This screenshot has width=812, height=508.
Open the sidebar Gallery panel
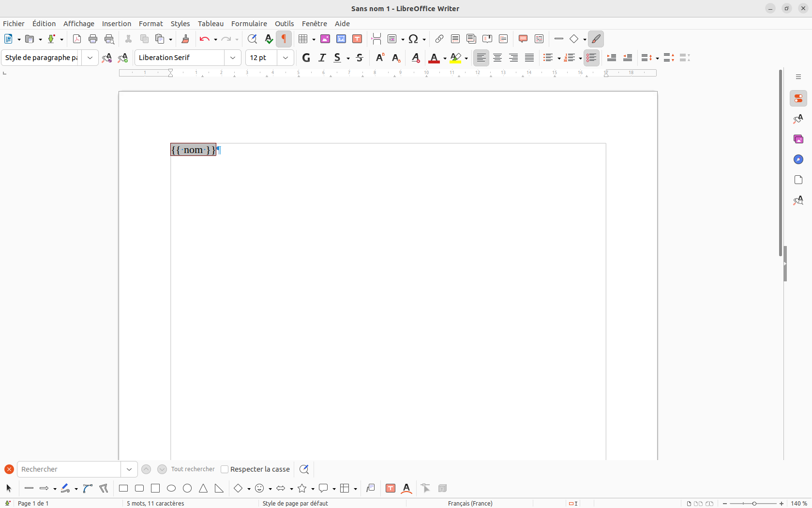[798, 139]
